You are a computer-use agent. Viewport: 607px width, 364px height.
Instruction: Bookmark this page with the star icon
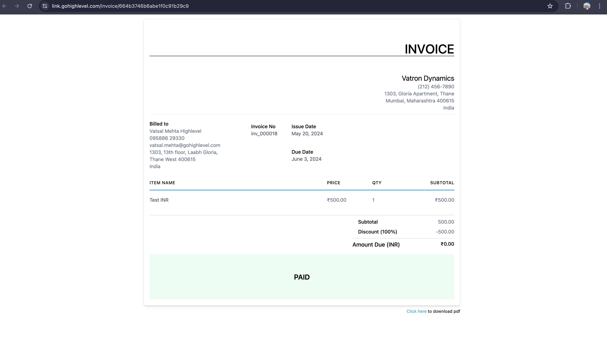[x=550, y=6]
